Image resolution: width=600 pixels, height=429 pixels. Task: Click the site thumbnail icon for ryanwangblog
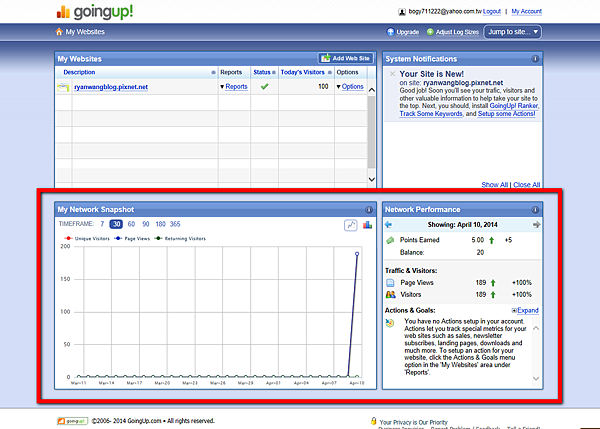tap(63, 87)
